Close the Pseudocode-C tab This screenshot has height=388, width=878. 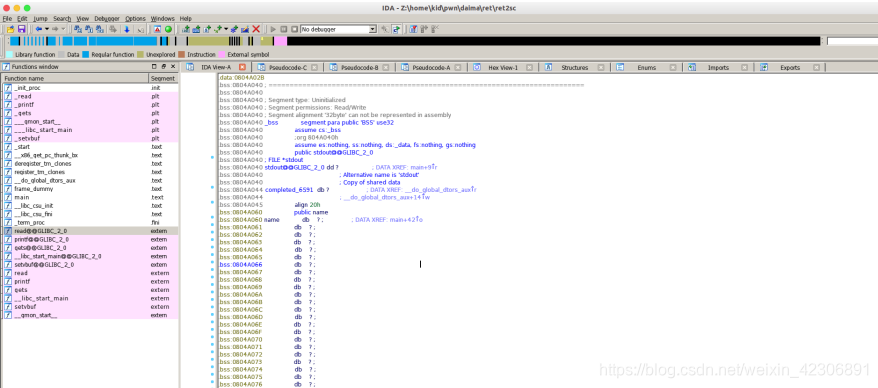[x=314, y=67]
